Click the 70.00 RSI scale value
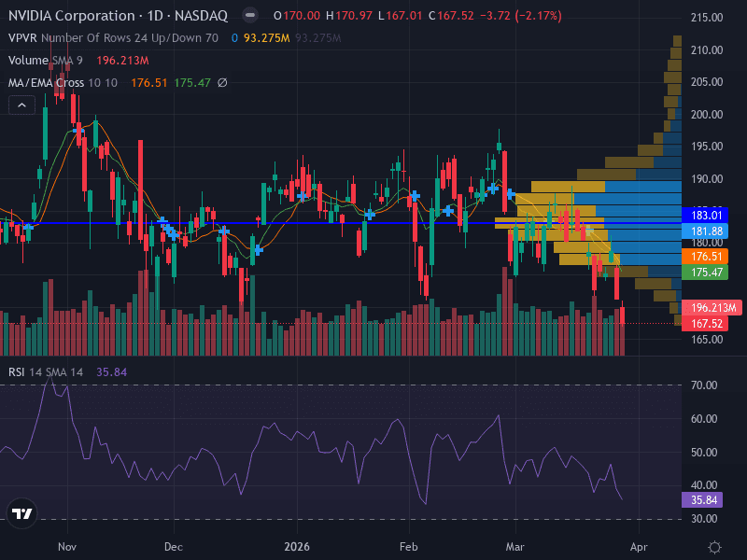The image size is (747, 560). 704,385
